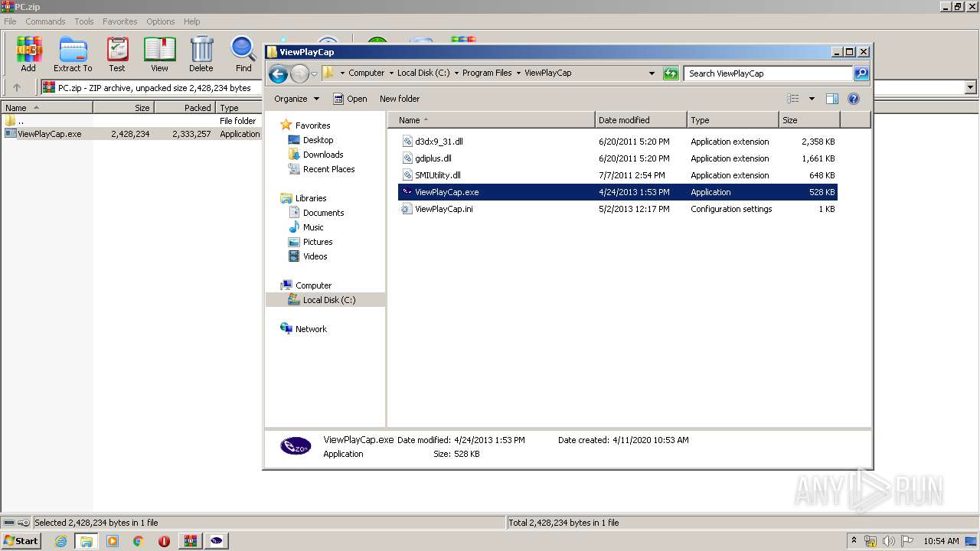Screen dimensions: 980x551
Task: Click the WinRAR Add toolbar icon
Action: click(28, 54)
